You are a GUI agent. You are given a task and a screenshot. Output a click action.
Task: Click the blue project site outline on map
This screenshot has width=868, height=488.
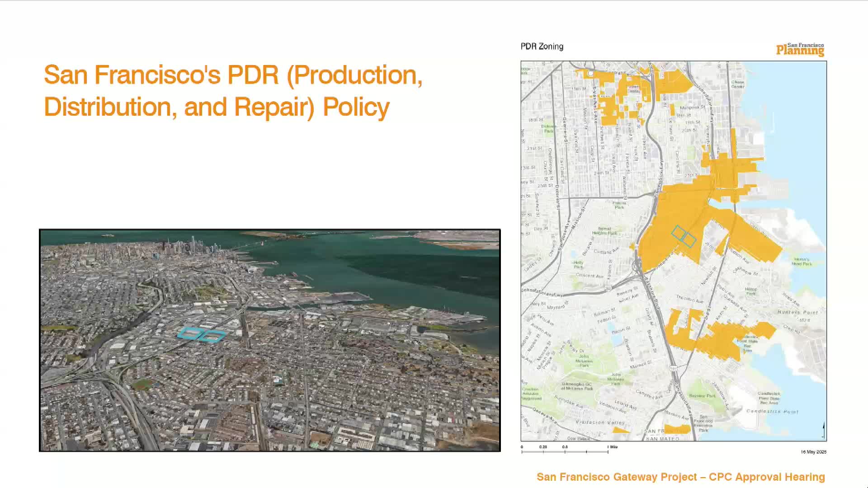683,237
